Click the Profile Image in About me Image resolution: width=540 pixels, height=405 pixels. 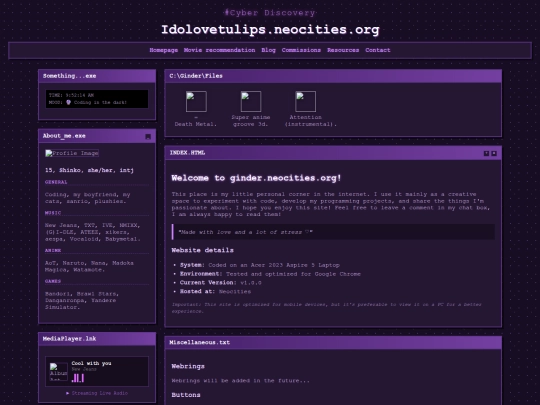(x=72, y=153)
